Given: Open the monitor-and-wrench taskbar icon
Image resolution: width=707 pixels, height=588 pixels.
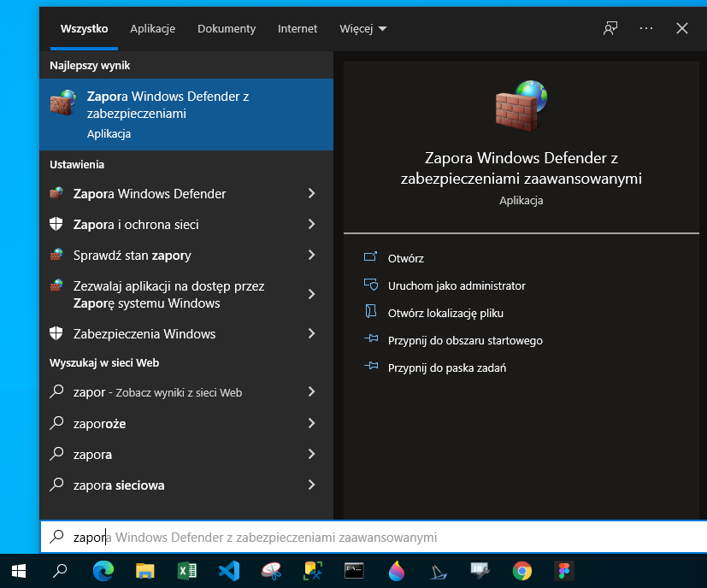Looking at the screenshot, I should 480,571.
